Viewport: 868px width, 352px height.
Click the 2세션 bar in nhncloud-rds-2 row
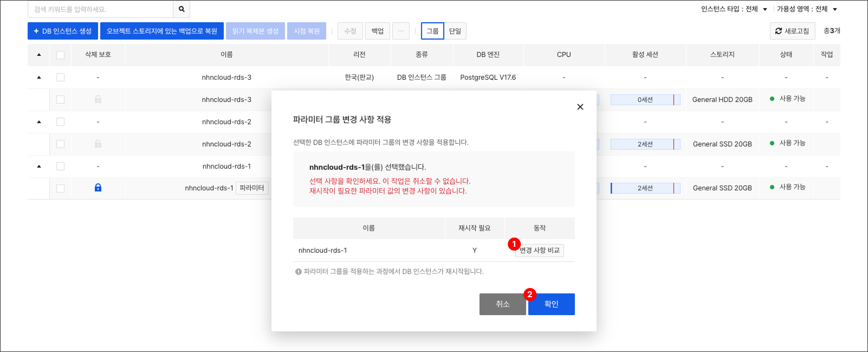645,144
